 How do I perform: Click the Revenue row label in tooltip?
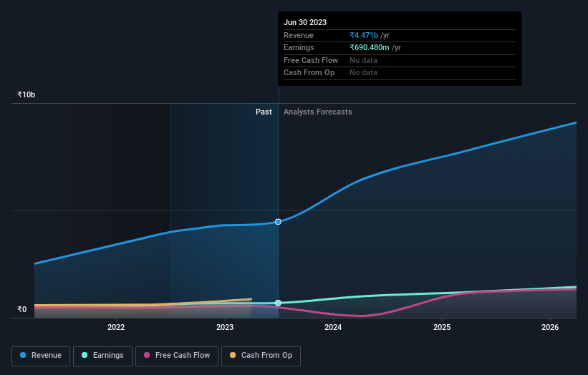tap(299, 35)
